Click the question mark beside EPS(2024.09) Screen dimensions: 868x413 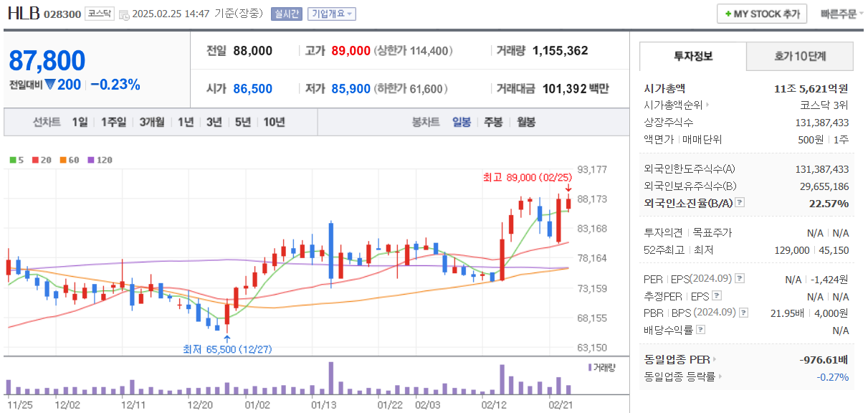point(738,279)
